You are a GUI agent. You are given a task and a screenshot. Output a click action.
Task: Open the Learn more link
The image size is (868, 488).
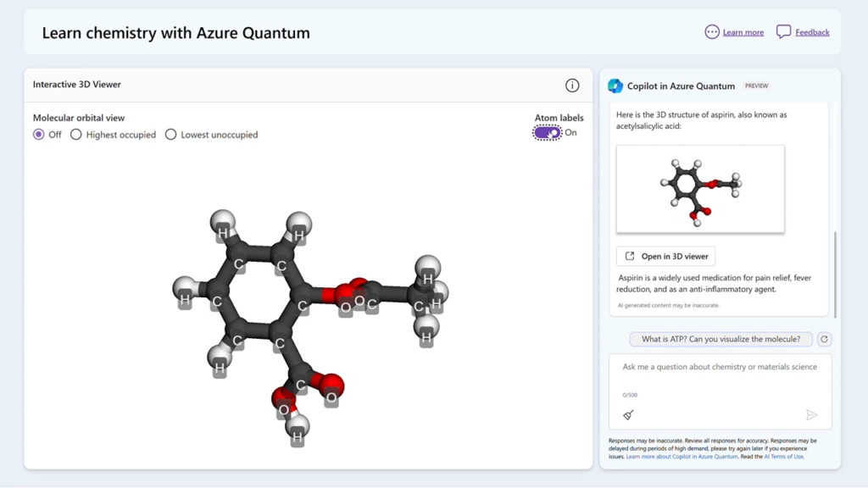pos(743,33)
